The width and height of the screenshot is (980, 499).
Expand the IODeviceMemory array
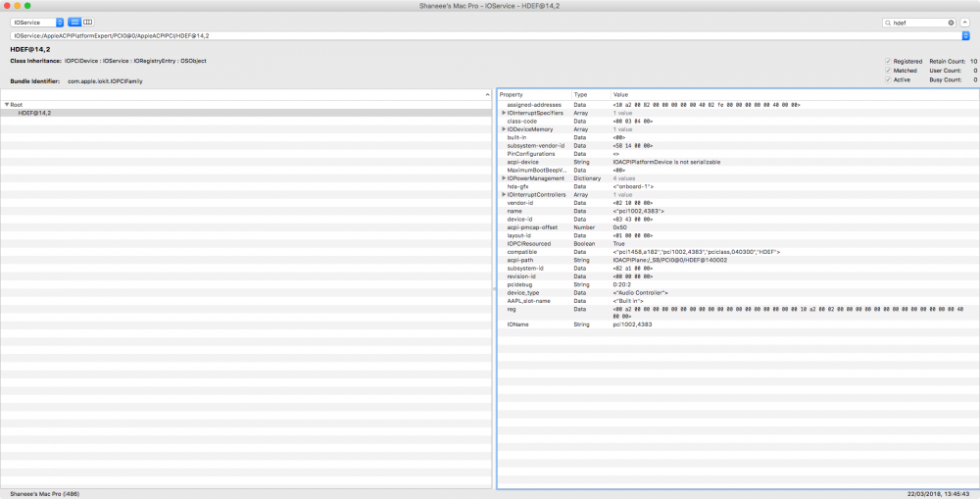click(x=504, y=129)
